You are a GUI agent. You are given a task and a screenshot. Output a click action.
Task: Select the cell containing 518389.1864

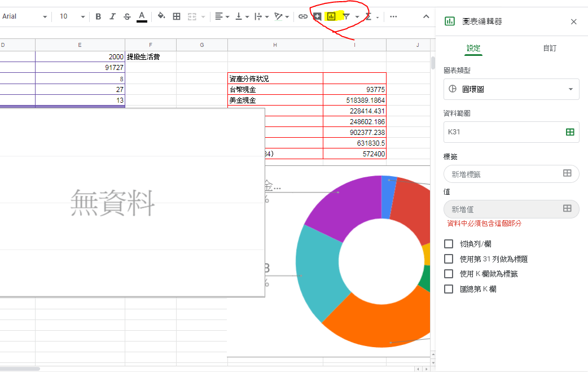(x=354, y=100)
